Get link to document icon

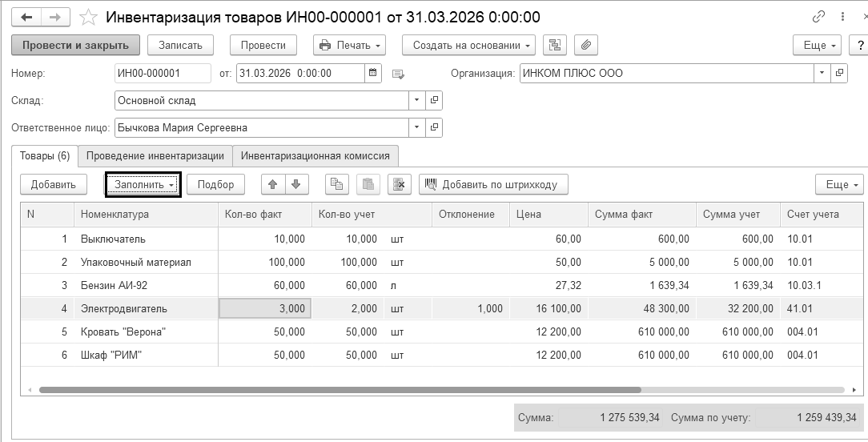[x=818, y=16]
